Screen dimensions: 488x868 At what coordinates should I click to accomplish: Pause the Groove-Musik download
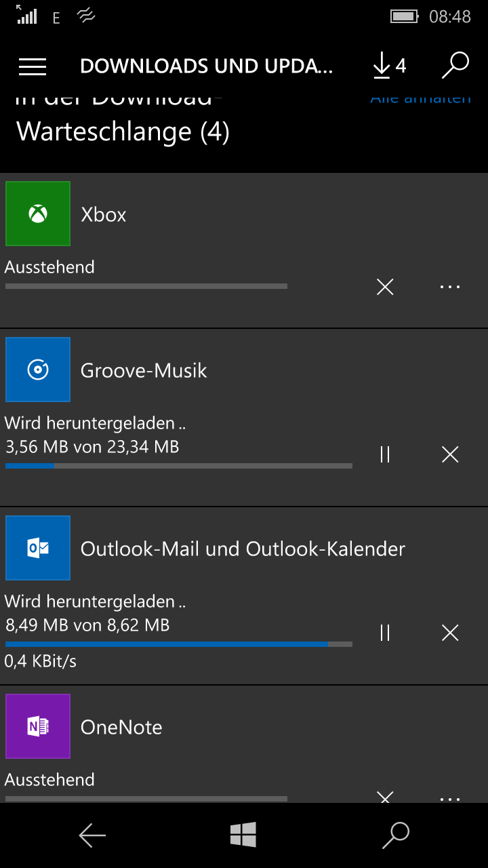point(385,454)
